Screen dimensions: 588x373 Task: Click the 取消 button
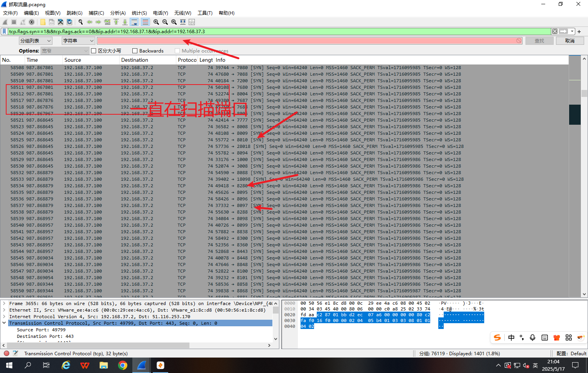570,41
